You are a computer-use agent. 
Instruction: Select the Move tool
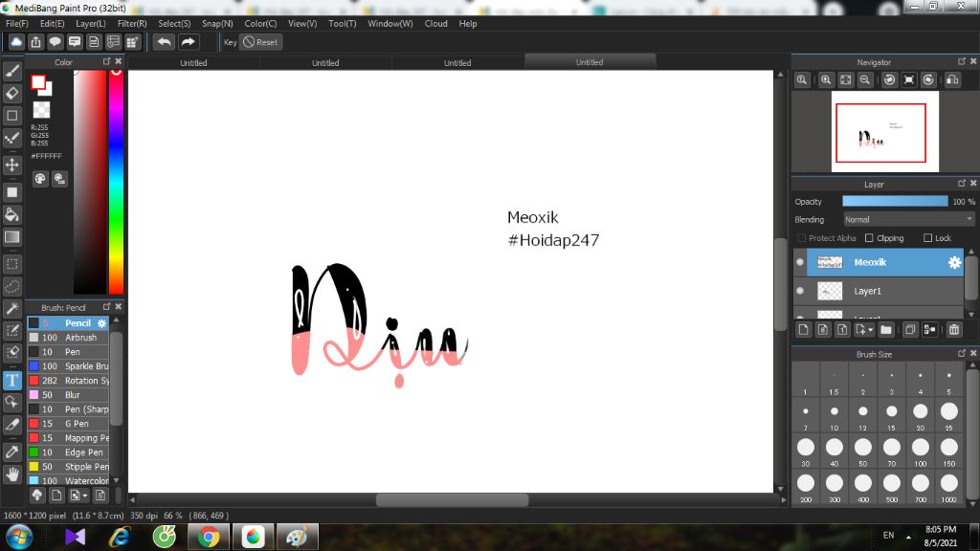(x=11, y=165)
